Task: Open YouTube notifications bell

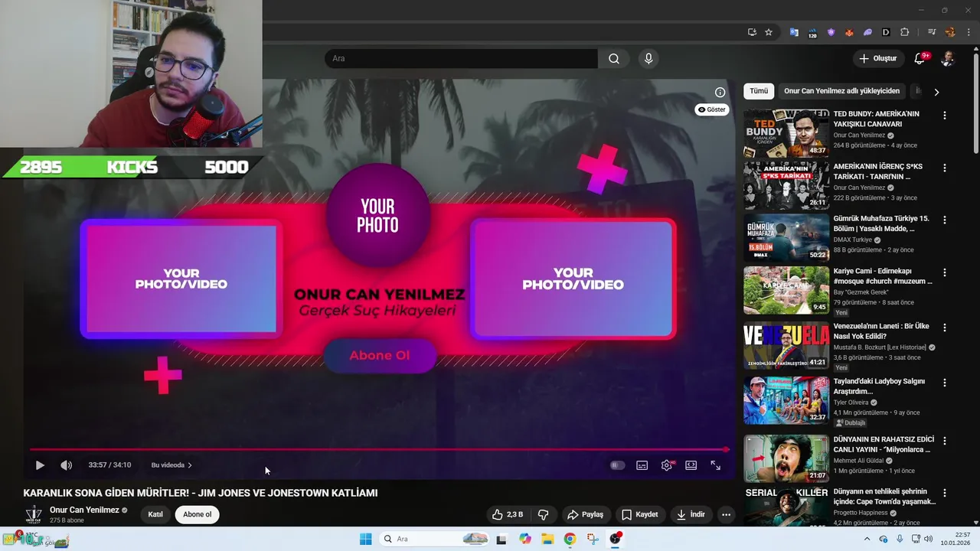Action: point(920,59)
